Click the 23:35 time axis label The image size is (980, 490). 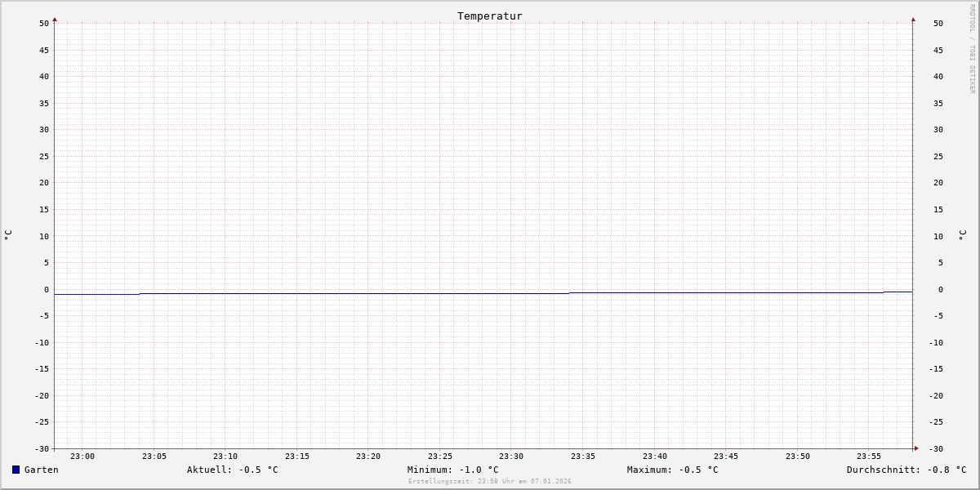(583, 457)
